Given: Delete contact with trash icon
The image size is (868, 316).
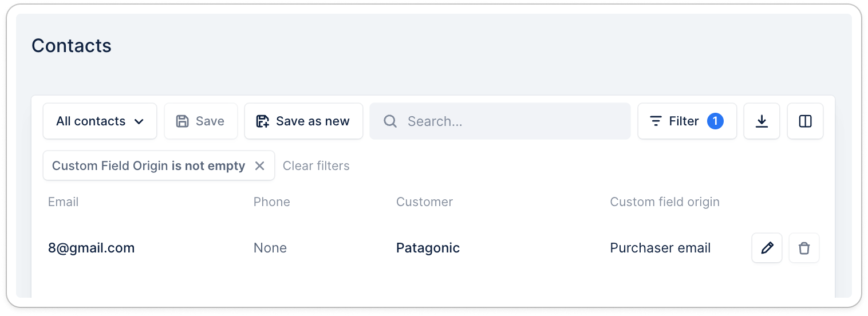Looking at the screenshot, I should coord(804,248).
